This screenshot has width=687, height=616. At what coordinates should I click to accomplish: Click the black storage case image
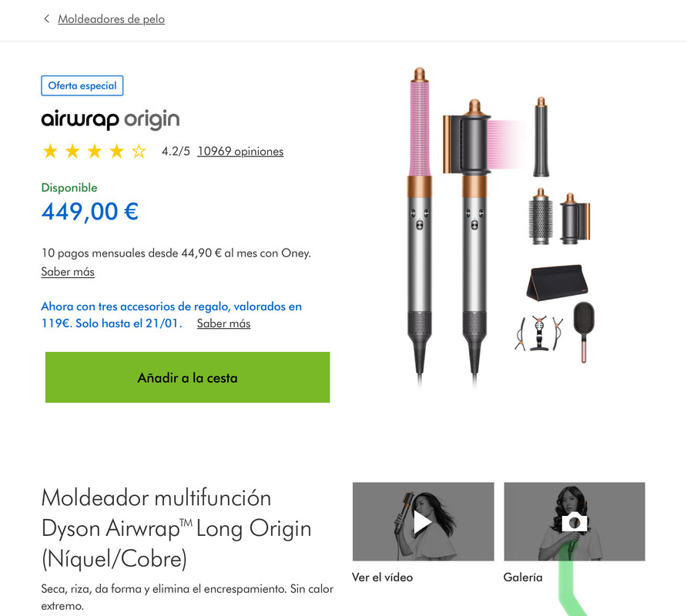[x=557, y=282]
